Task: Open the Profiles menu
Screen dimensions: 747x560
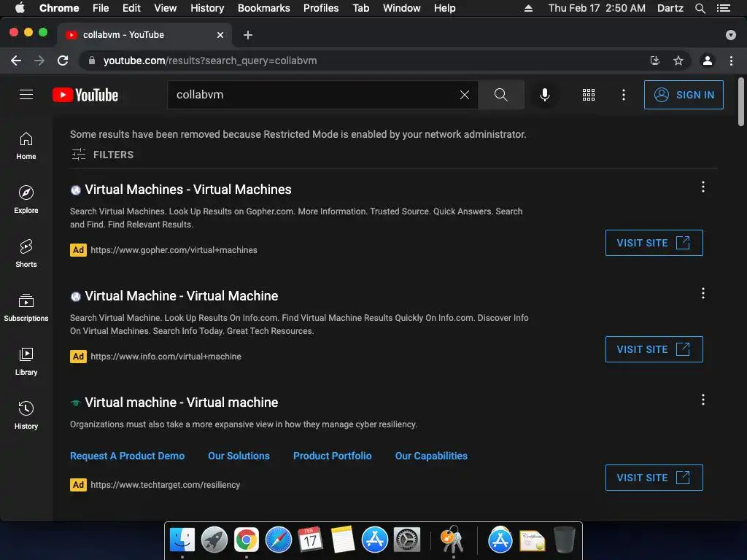Action: (x=321, y=8)
